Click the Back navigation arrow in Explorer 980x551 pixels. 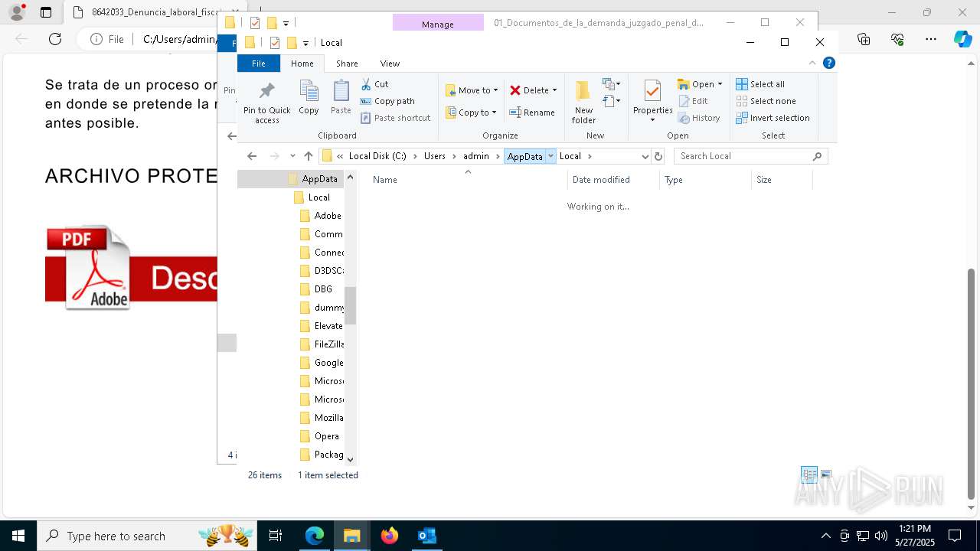coord(252,156)
